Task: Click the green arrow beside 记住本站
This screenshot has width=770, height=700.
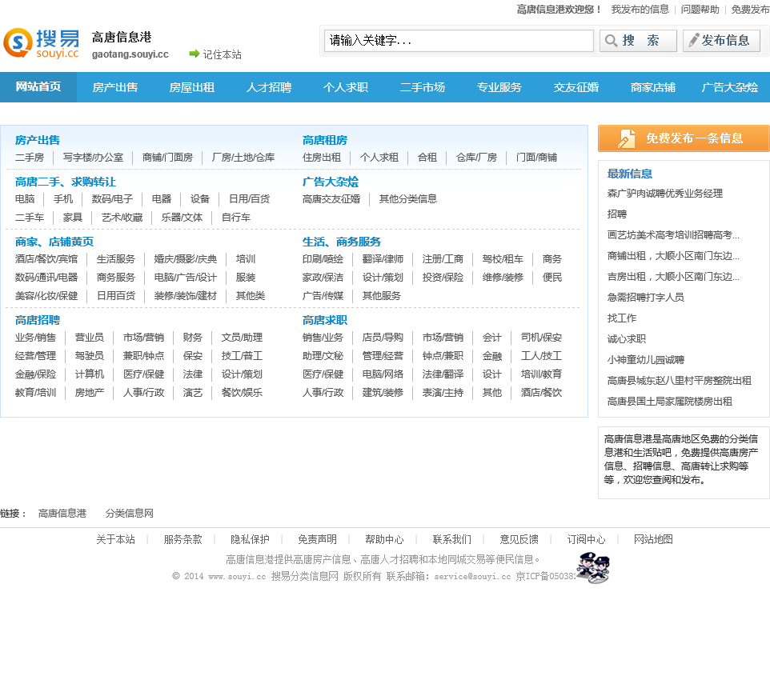Action: tap(194, 54)
